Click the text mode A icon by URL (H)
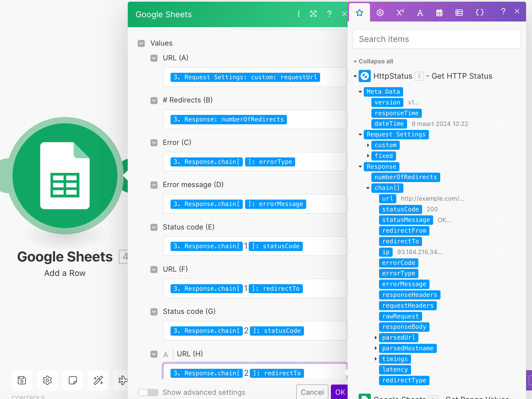The image size is (532, 399). [166, 354]
